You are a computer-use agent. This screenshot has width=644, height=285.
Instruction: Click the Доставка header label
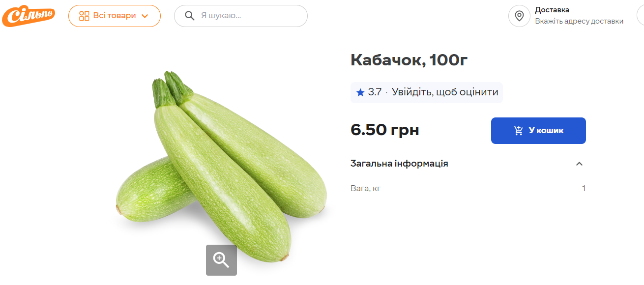pos(552,10)
